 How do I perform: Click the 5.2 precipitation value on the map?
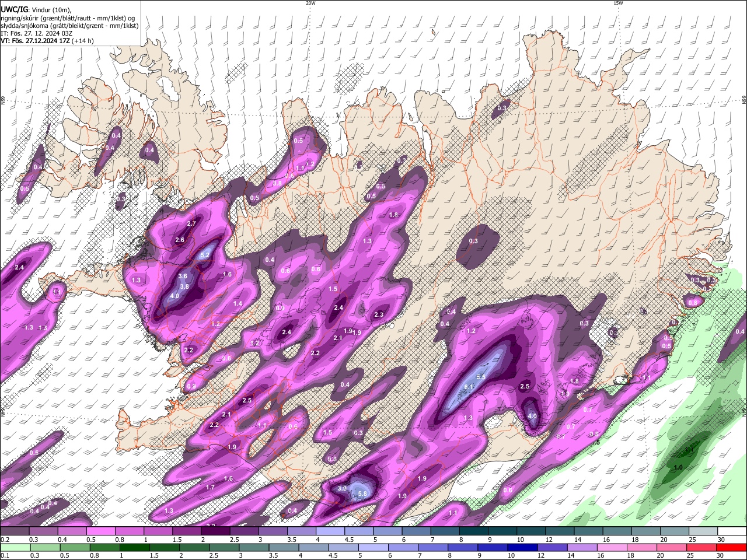point(205,255)
